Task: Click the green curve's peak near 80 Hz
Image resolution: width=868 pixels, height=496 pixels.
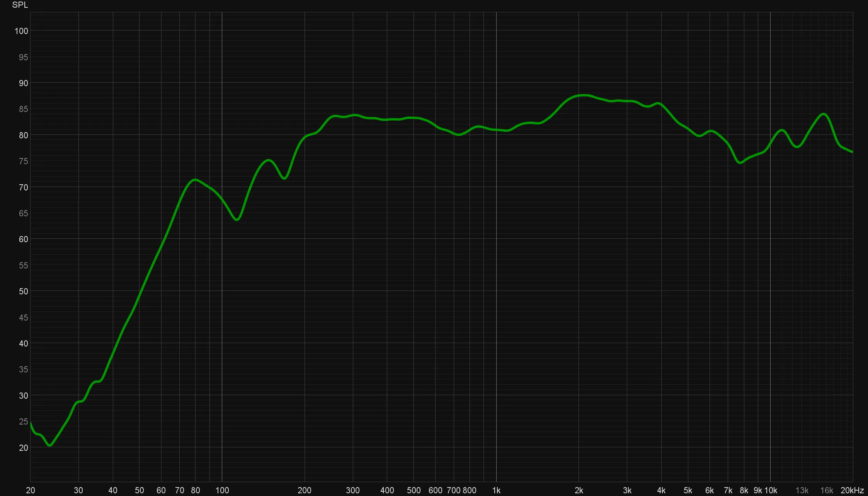Action: click(x=195, y=180)
